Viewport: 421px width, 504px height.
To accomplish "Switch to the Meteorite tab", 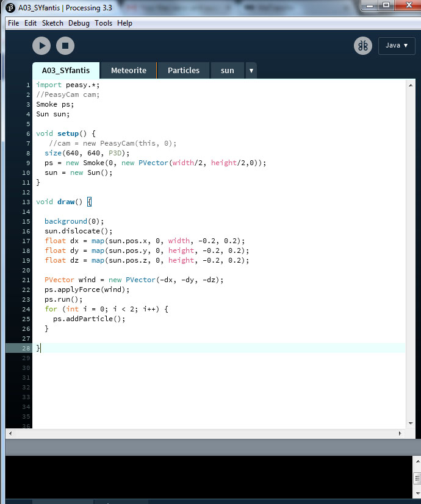I will click(128, 71).
